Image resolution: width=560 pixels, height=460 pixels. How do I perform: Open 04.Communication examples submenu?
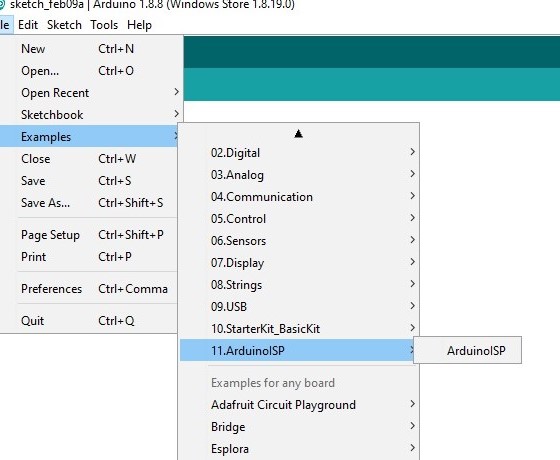[x=299, y=197]
